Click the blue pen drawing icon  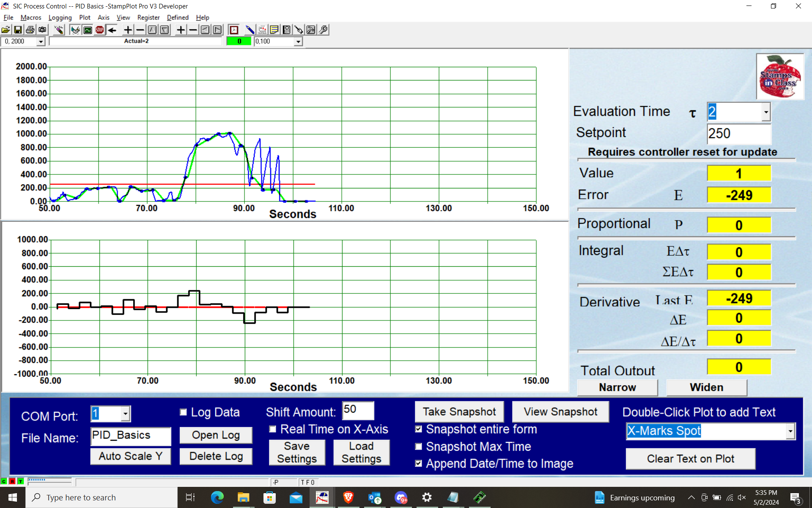[250, 30]
